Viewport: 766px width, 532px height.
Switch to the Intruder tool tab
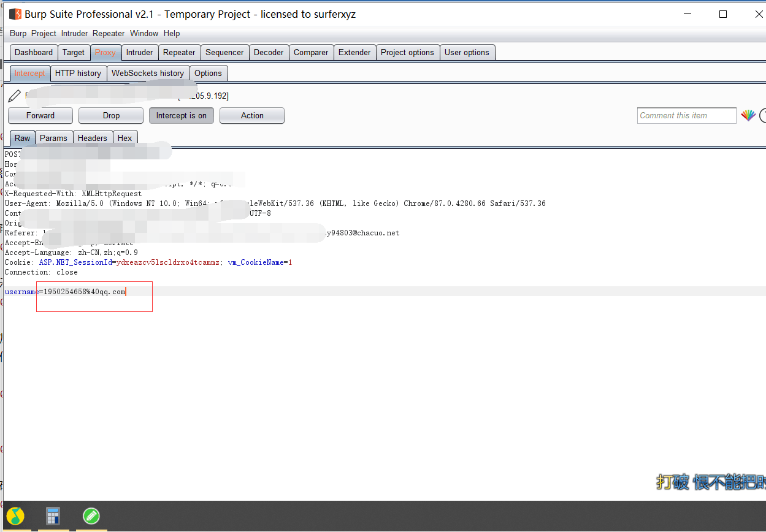(140, 52)
